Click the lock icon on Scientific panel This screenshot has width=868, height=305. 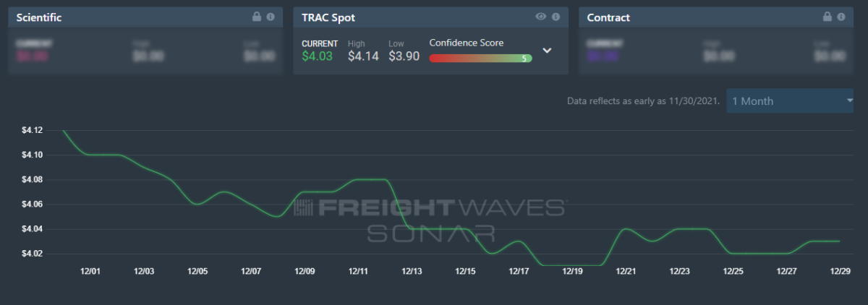256,17
